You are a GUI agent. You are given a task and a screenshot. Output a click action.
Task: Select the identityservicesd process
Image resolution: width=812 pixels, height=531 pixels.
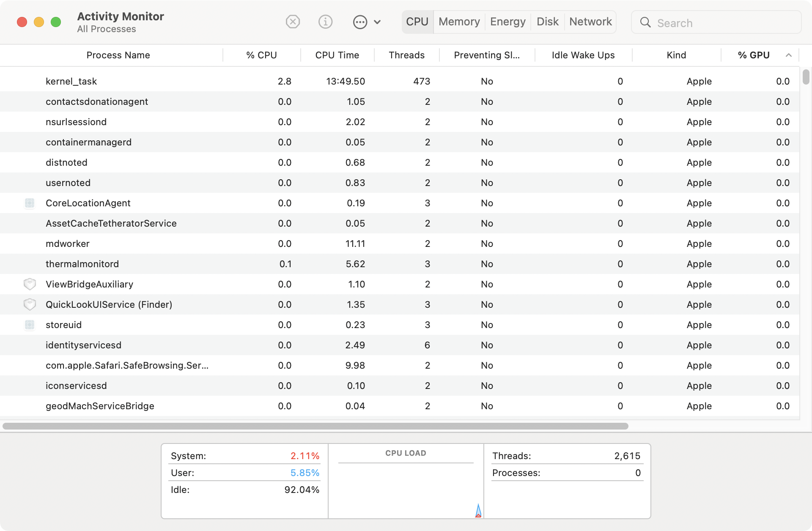pyautogui.click(x=400, y=345)
